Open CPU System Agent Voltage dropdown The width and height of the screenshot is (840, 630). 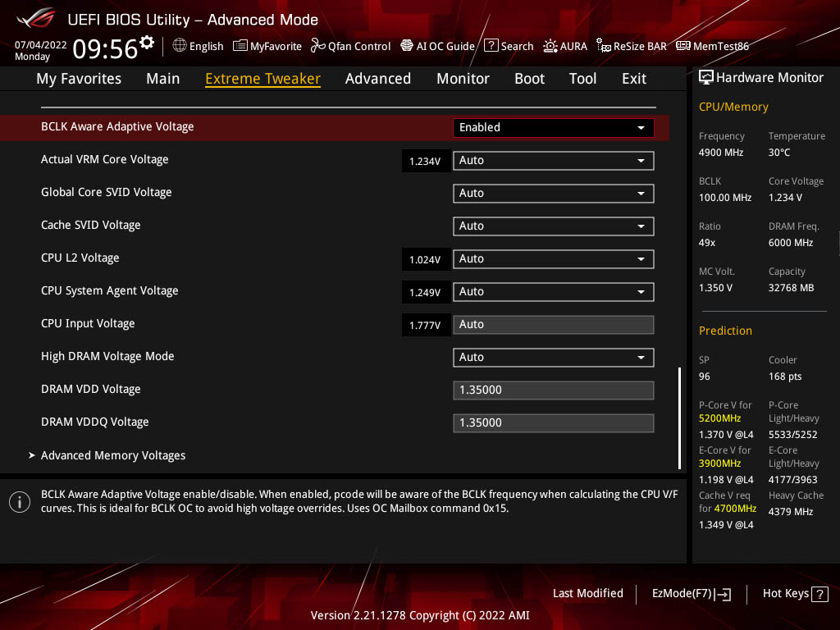click(554, 292)
